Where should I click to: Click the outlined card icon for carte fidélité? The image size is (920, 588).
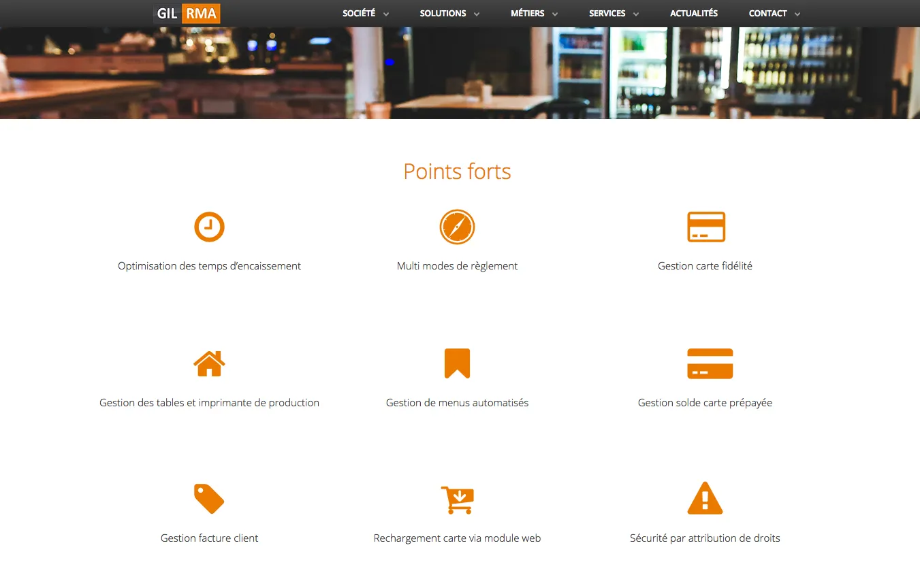tap(706, 227)
